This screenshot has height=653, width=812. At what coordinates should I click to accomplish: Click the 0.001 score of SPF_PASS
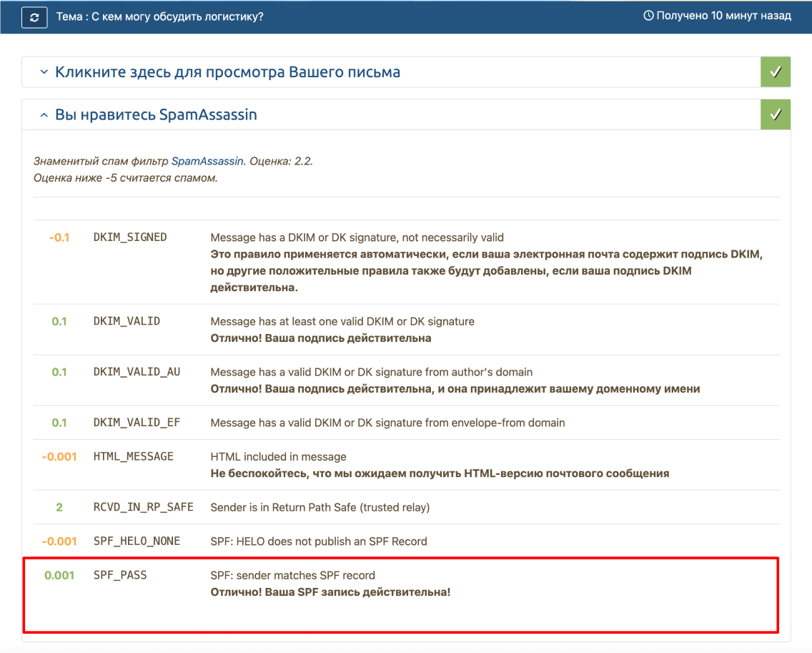(59, 575)
